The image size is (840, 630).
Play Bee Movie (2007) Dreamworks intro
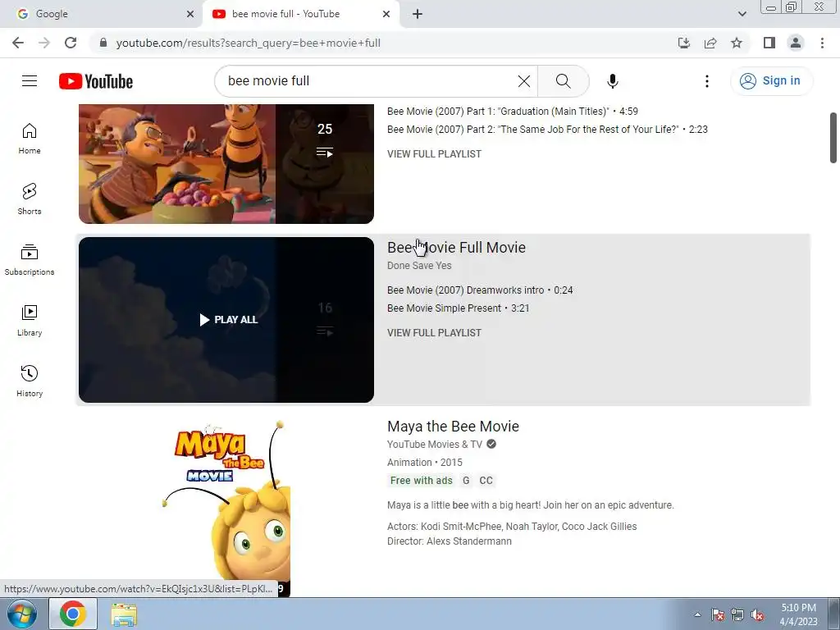tap(480, 290)
